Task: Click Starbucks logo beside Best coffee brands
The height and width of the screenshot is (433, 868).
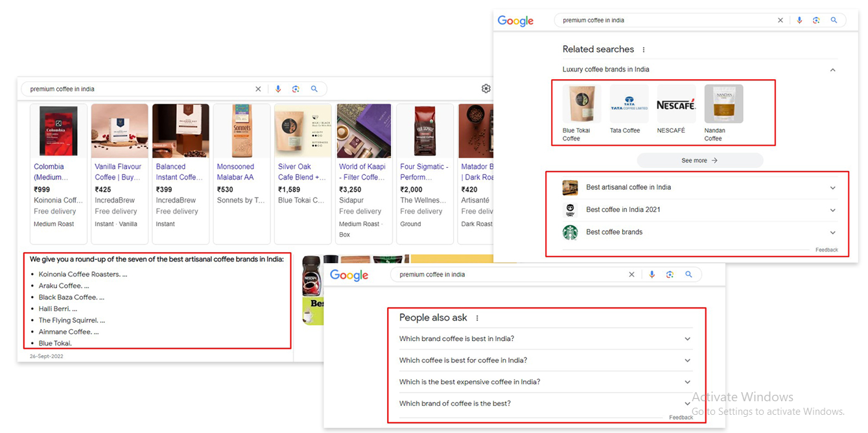Action: tap(570, 232)
